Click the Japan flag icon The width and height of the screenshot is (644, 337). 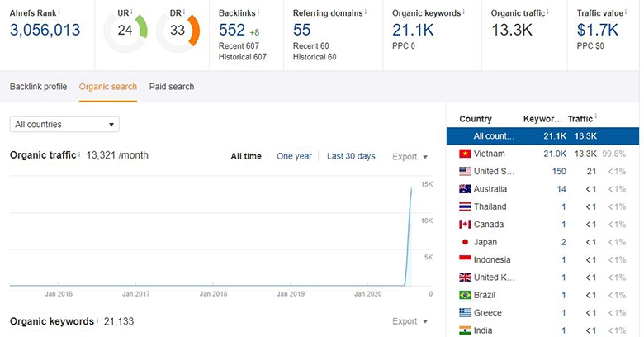pos(465,242)
